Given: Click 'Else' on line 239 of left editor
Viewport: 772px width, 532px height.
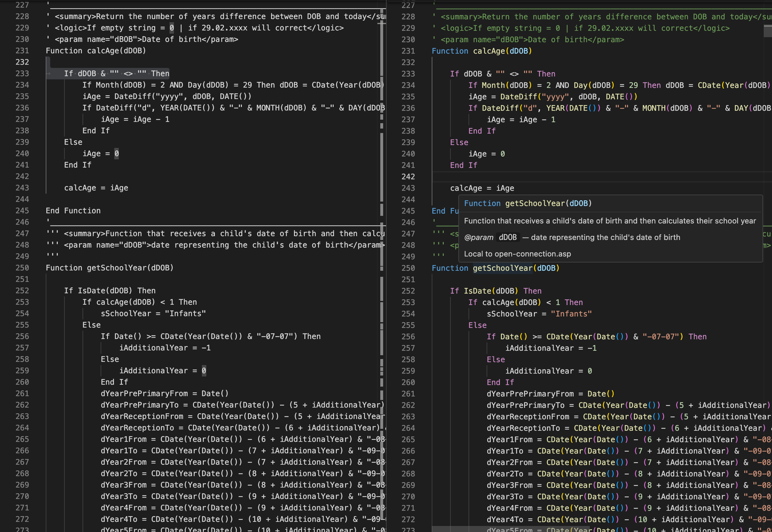Looking at the screenshot, I should (73, 142).
